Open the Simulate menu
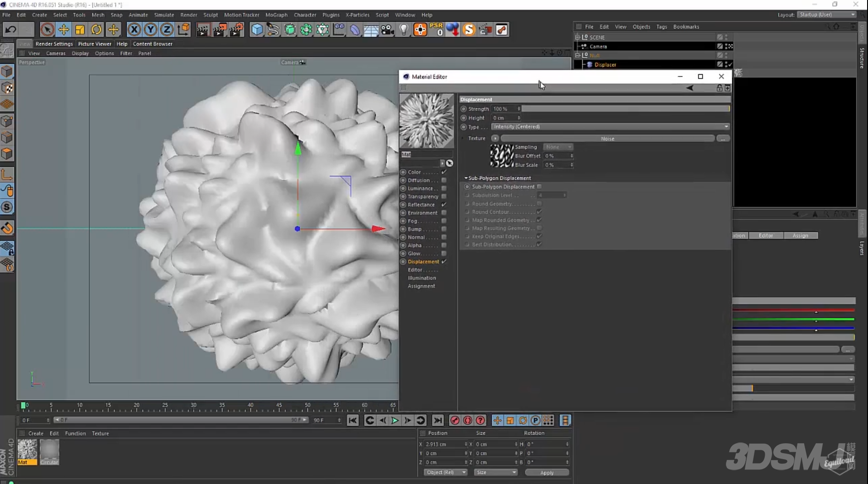This screenshot has width=868, height=484. tap(164, 15)
